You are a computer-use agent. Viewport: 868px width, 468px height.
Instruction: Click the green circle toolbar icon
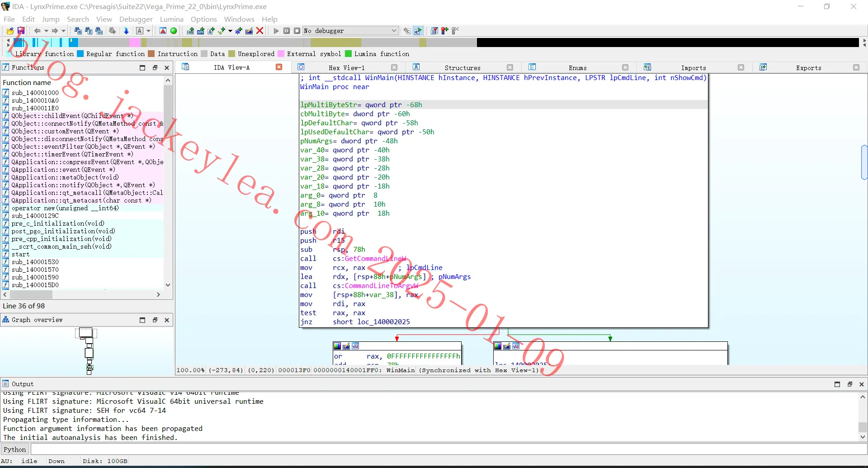[x=174, y=31]
